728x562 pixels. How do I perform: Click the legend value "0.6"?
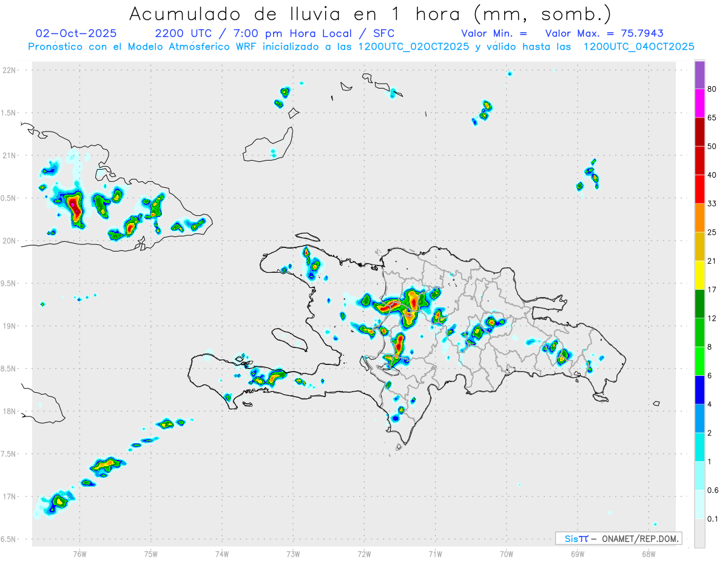coord(713,490)
